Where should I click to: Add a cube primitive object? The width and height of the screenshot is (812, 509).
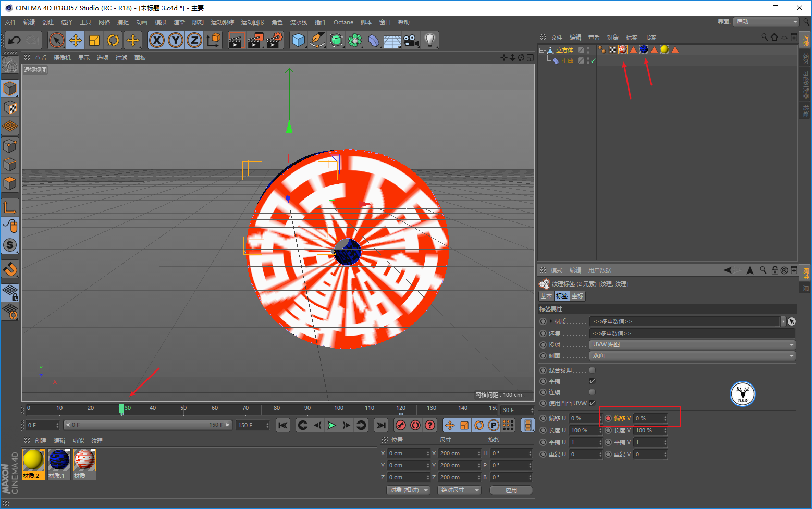(x=298, y=40)
